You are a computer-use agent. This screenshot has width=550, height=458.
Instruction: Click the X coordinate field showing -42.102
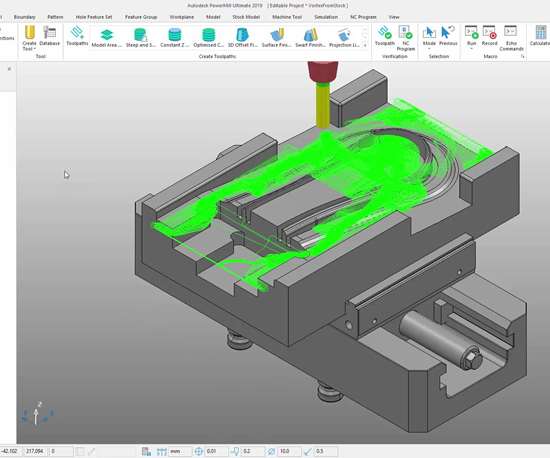11,451
